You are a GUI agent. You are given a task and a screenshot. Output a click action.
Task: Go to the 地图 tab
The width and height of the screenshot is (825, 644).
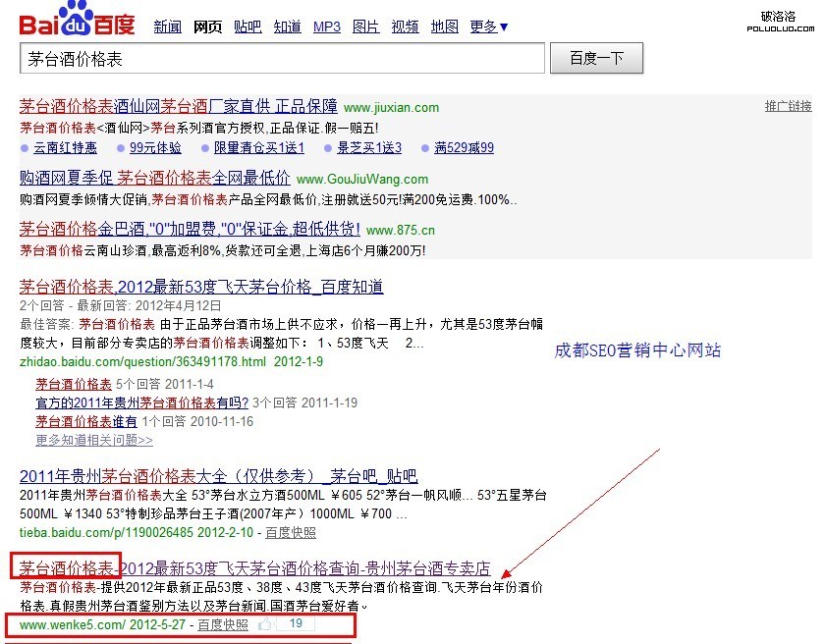[444, 27]
